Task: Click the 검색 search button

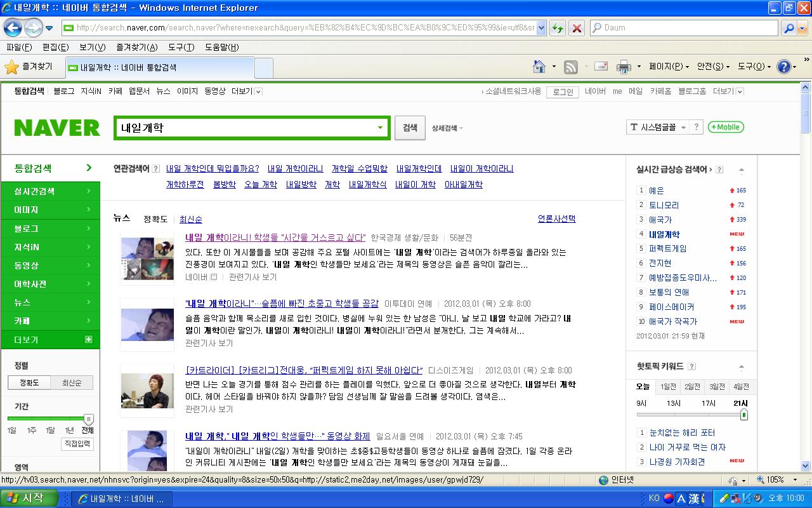Action: [x=410, y=128]
